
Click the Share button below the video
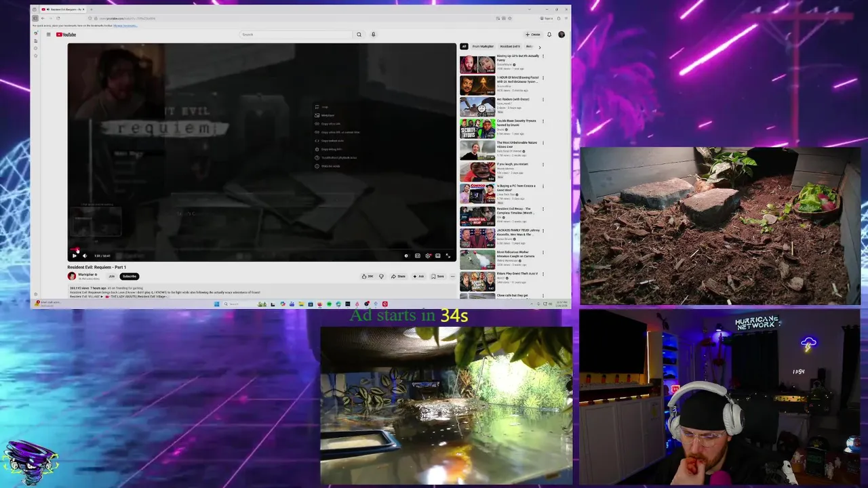pyautogui.click(x=398, y=277)
